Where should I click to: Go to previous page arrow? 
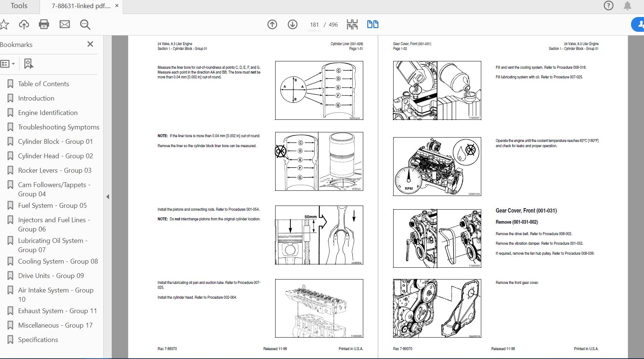point(272,24)
